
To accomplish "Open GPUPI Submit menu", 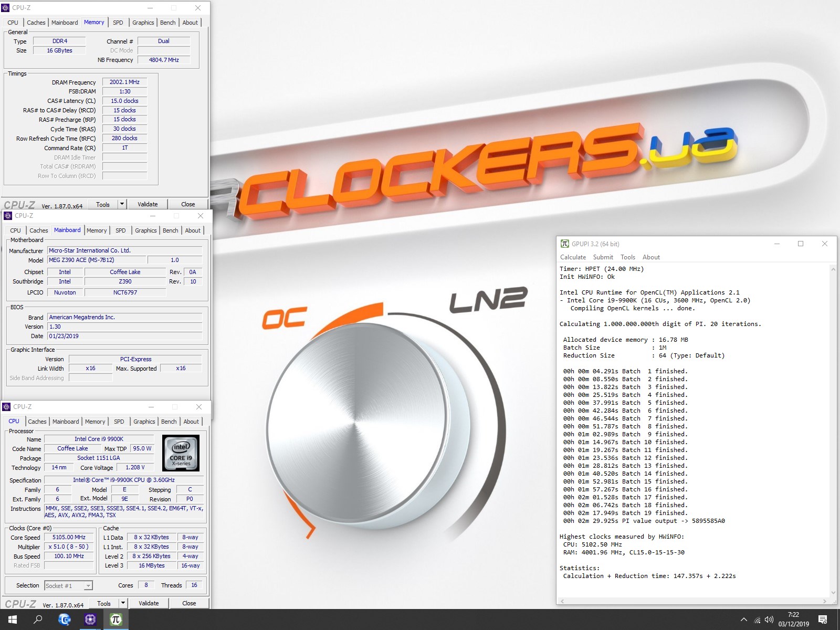I will pos(603,257).
